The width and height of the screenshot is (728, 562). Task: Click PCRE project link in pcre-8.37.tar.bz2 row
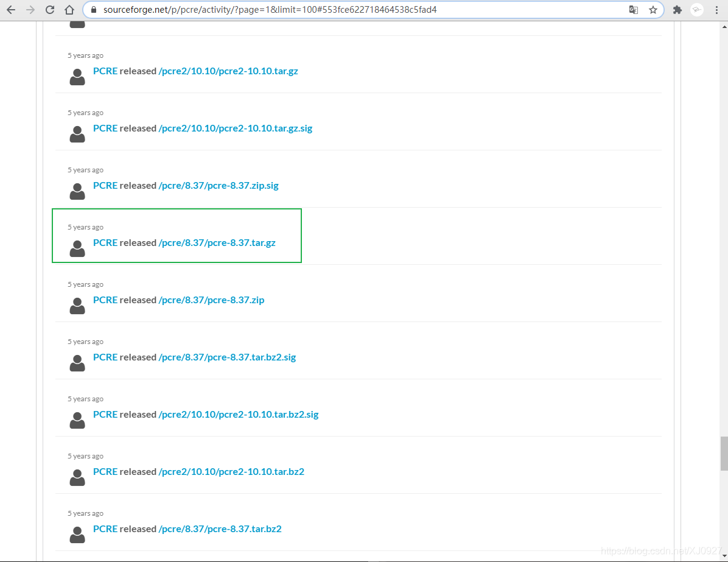(x=105, y=528)
